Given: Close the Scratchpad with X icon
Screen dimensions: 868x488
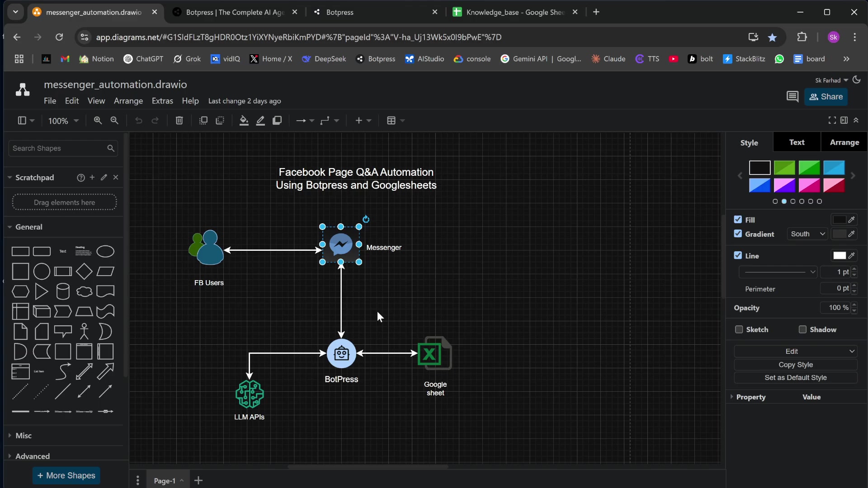Looking at the screenshot, I should point(116,177).
